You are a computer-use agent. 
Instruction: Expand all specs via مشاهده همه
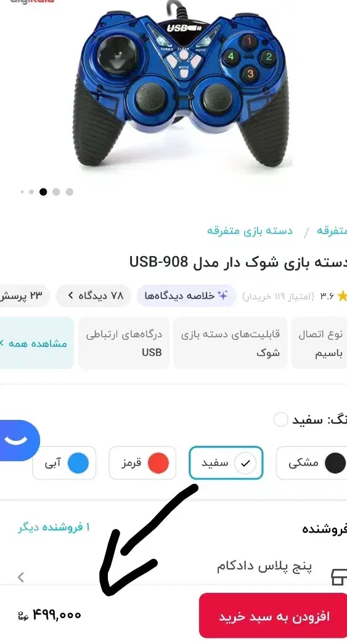[x=36, y=343]
